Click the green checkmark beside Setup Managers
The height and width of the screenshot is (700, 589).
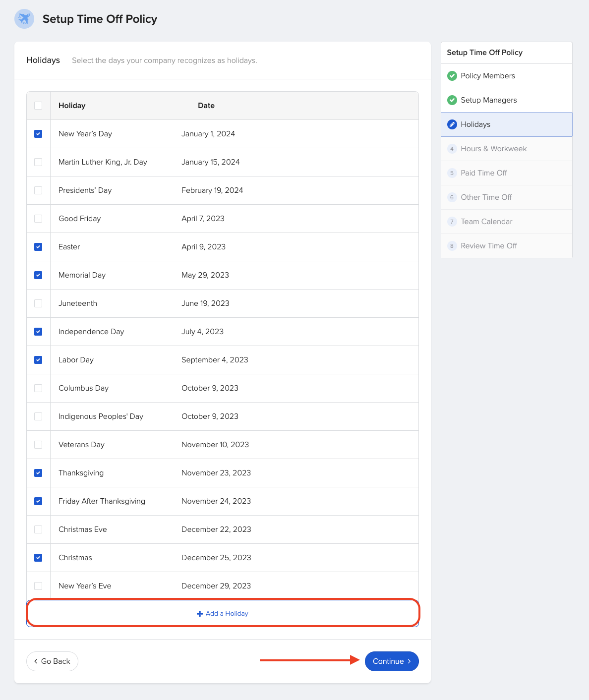click(452, 100)
